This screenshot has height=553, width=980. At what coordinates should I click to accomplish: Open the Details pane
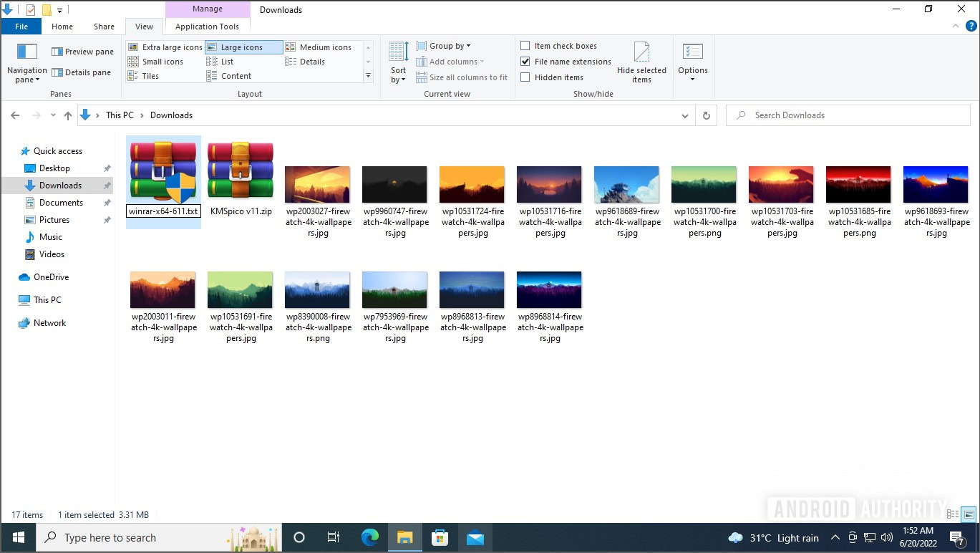point(82,72)
